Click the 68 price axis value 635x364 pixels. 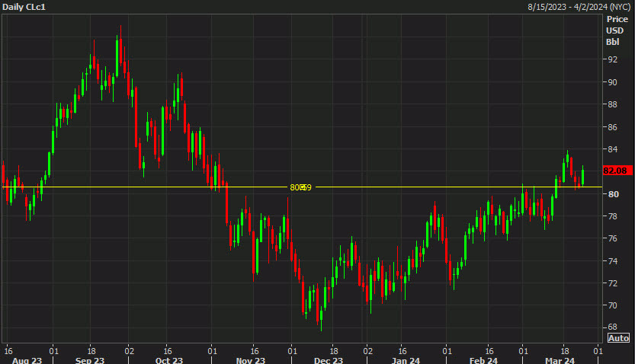pyautogui.click(x=613, y=327)
